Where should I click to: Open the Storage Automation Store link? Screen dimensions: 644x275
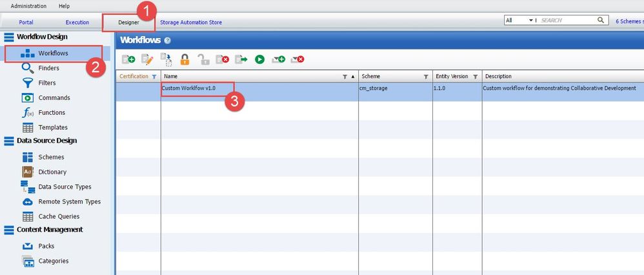coord(190,23)
